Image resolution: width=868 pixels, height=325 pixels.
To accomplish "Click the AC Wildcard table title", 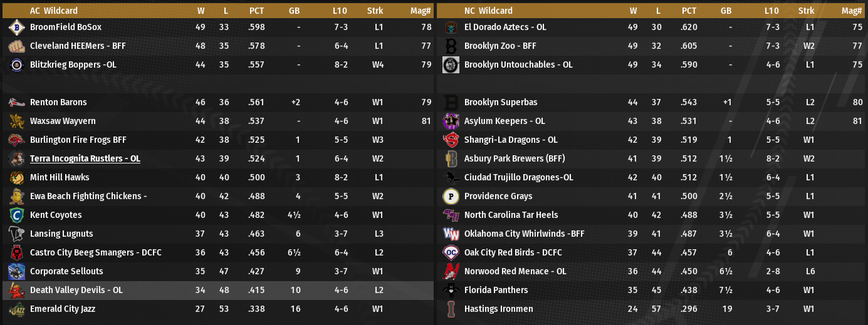I will click(x=51, y=11).
